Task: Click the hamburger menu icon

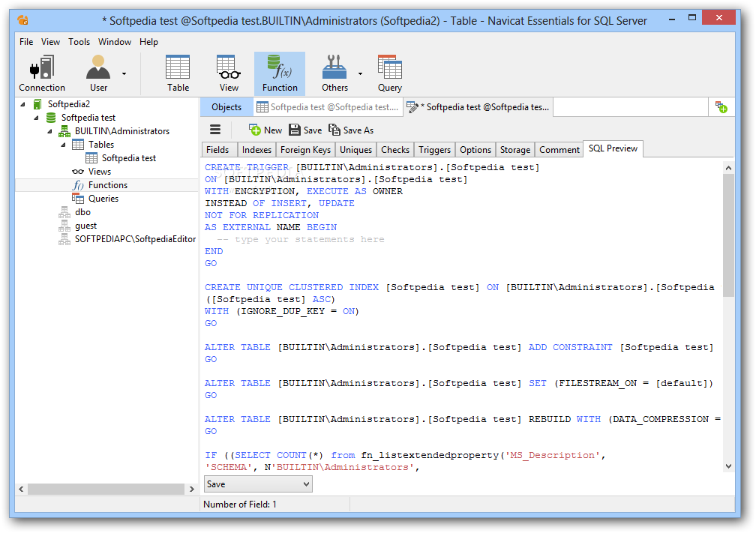Action: (x=215, y=130)
